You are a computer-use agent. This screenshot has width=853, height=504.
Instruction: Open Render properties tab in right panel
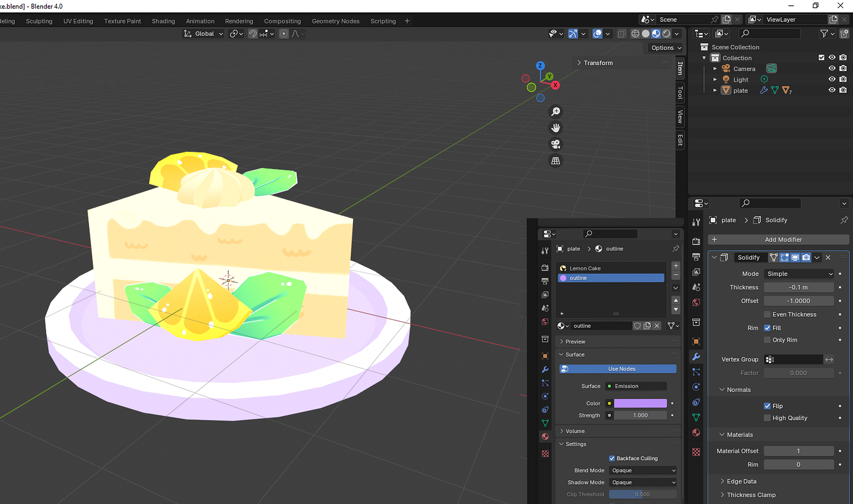coord(696,241)
